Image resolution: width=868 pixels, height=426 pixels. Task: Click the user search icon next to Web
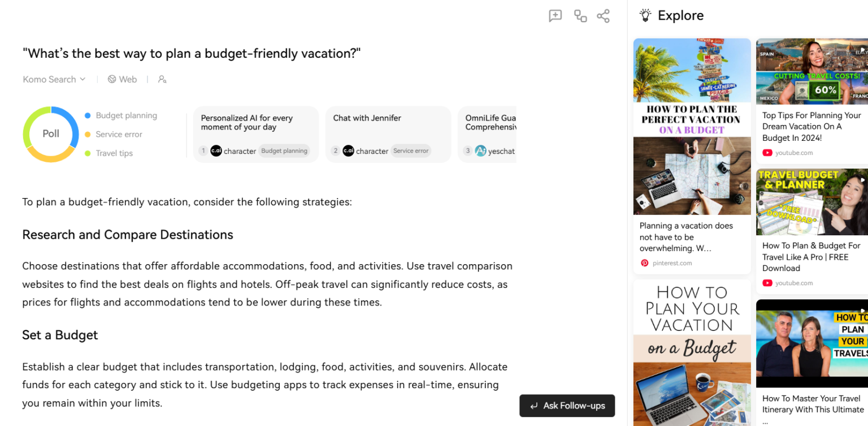[x=162, y=79]
